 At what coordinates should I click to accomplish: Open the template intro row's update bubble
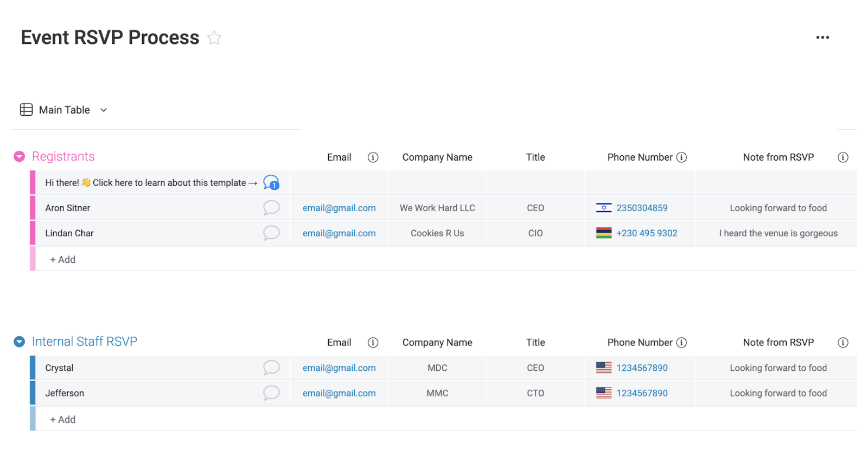[x=271, y=183]
